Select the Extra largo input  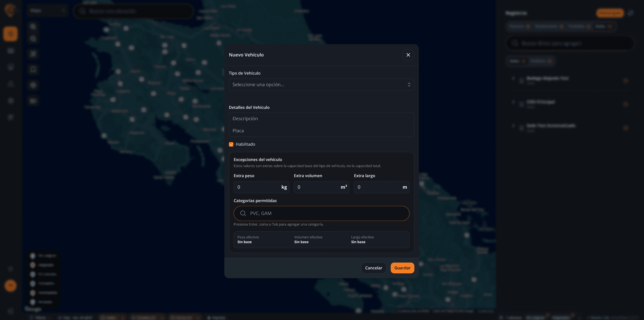tap(382, 187)
